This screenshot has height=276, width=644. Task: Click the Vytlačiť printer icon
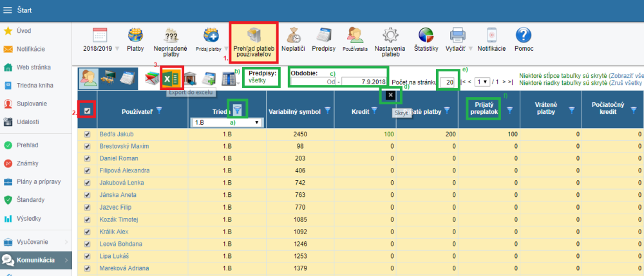pyautogui.click(x=457, y=35)
